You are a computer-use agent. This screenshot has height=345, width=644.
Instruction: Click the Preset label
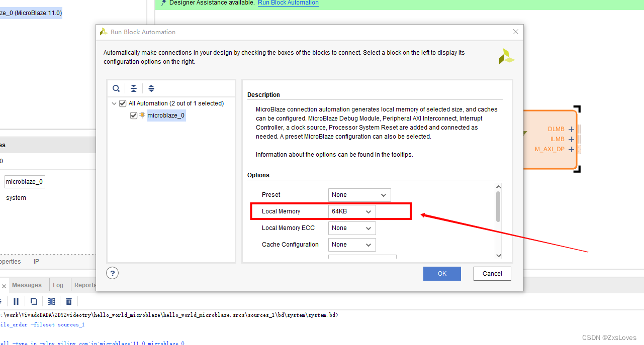tap(271, 195)
